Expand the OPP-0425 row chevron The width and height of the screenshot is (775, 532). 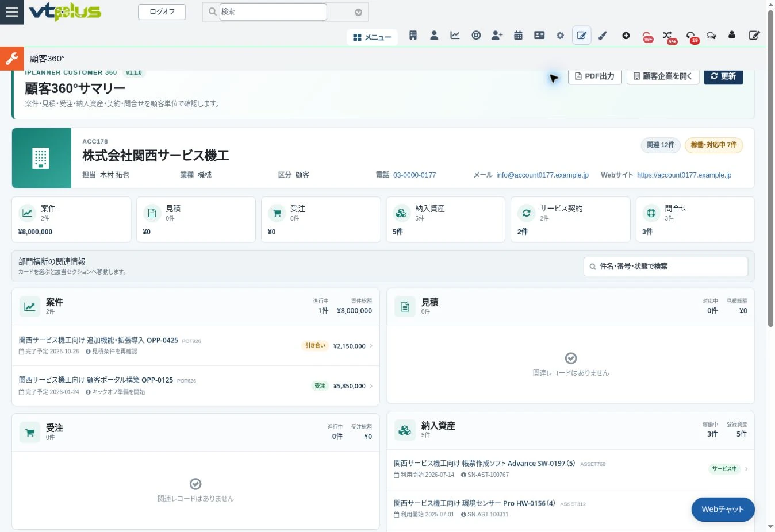[x=371, y=346]
